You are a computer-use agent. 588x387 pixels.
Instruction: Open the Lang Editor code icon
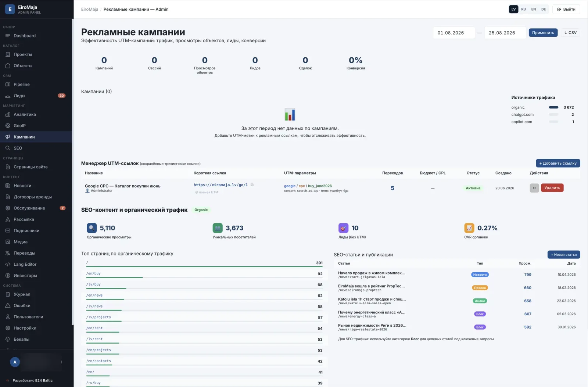8,264
